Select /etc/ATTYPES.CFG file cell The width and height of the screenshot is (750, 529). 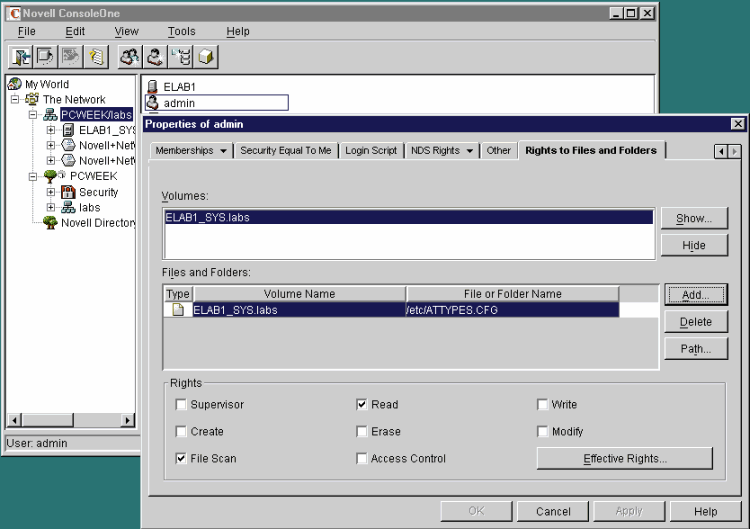point(512,310)
